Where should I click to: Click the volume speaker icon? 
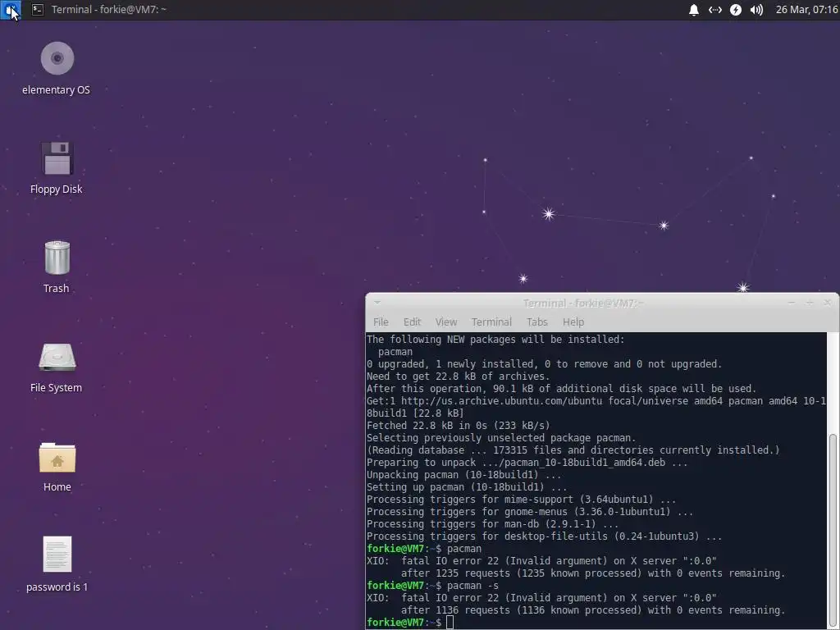click(x=756, y=10)
